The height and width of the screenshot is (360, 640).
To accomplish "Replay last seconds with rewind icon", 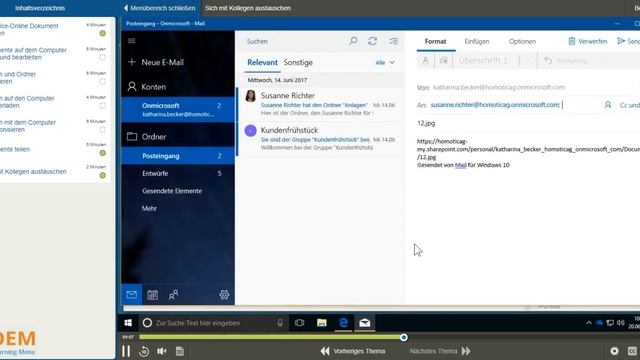I will coord(144,351).
